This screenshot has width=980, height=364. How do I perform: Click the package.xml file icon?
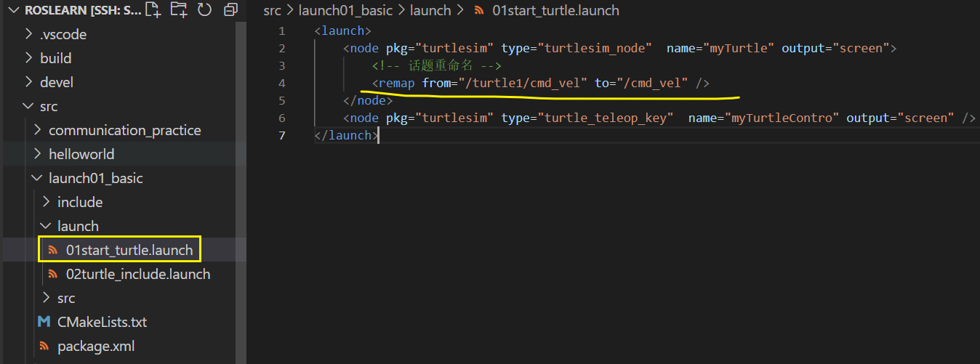pos(44,346)
